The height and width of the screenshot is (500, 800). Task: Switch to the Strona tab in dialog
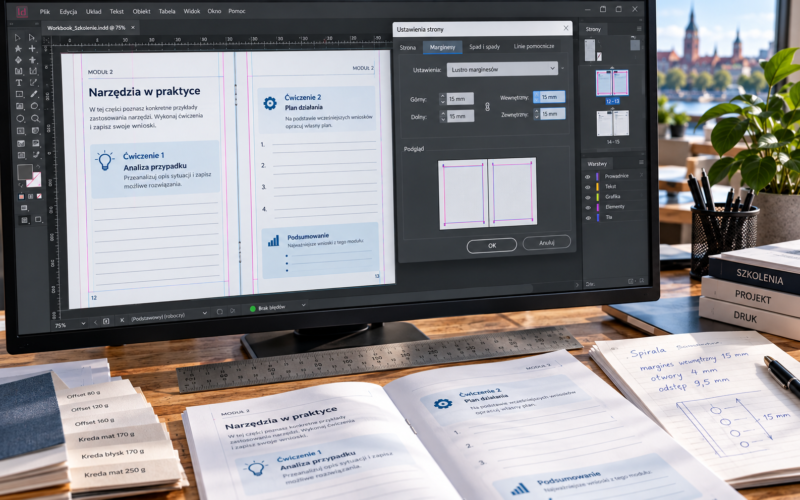click(x=408, y=47)
